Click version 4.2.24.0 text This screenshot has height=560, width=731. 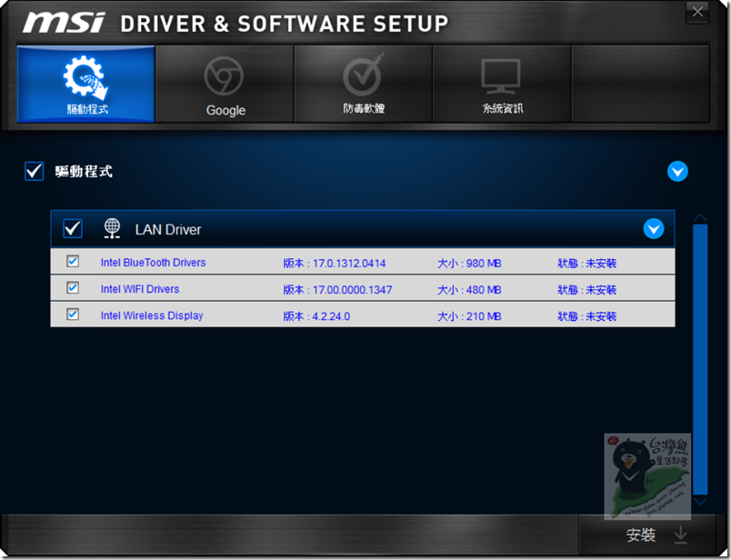click(x=331, y=316)
